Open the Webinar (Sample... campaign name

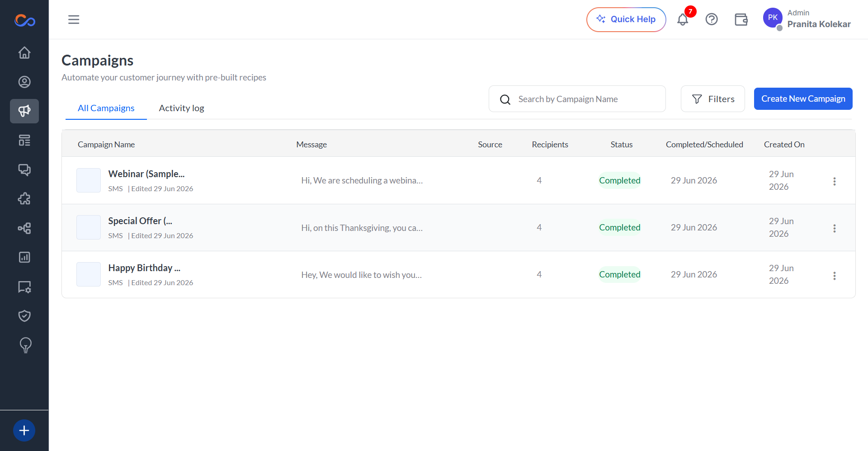click(x=146, y=174)
